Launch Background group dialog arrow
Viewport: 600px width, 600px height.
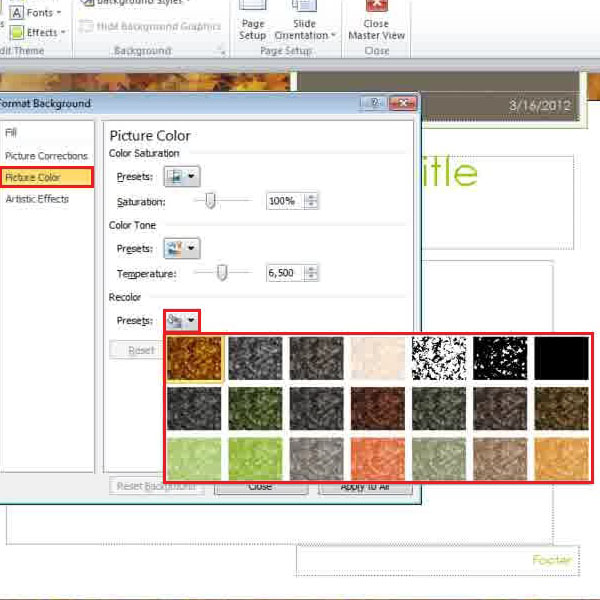tap(222, 51)
